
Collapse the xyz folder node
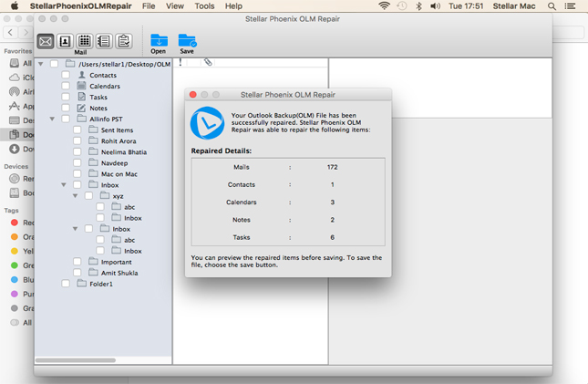(75, 196)
